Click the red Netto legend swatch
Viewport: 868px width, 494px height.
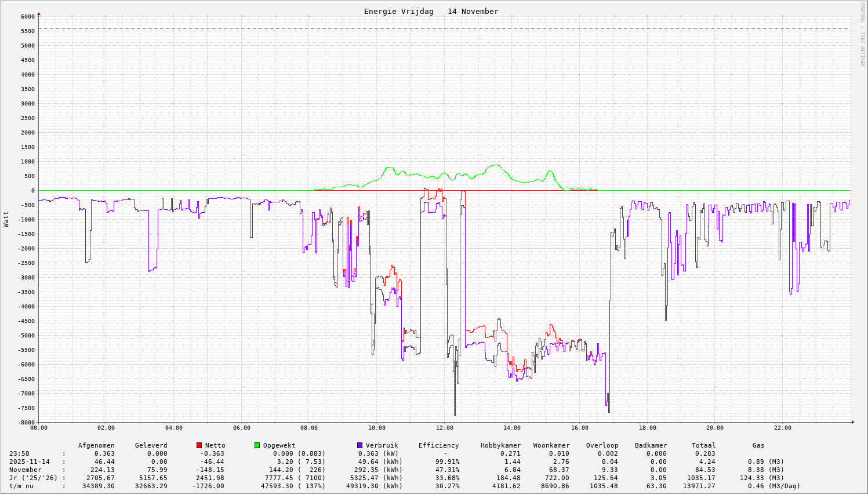(199, 445)
